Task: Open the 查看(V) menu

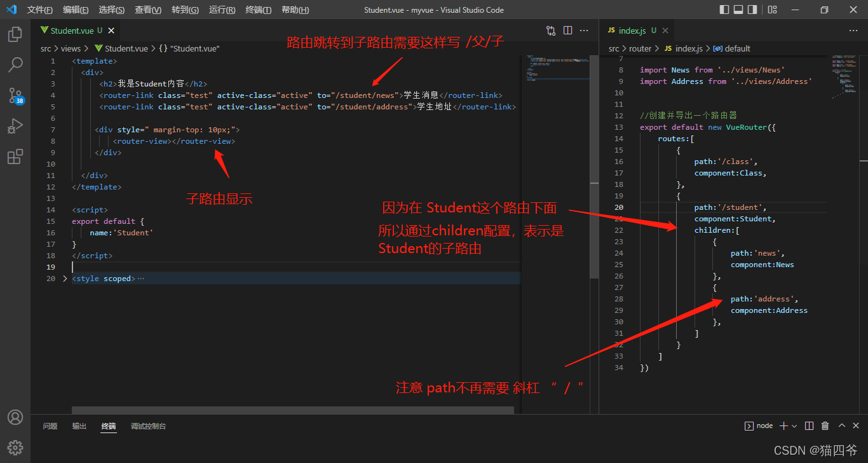Action: (x=148, y=10)
